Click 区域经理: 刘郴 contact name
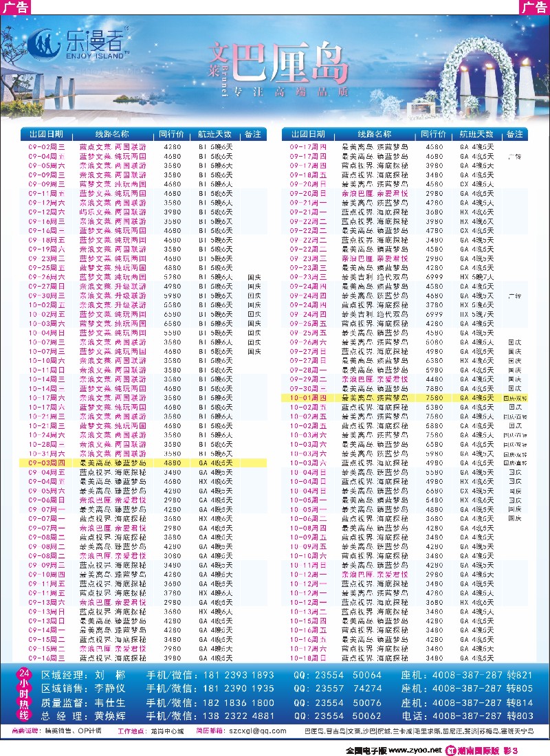 click(83, 675)
